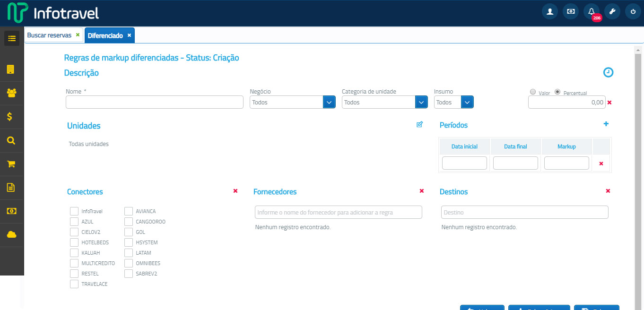The image size is (644, 310).
Task: Click the Nome input field
Action: tap(154, 102)
